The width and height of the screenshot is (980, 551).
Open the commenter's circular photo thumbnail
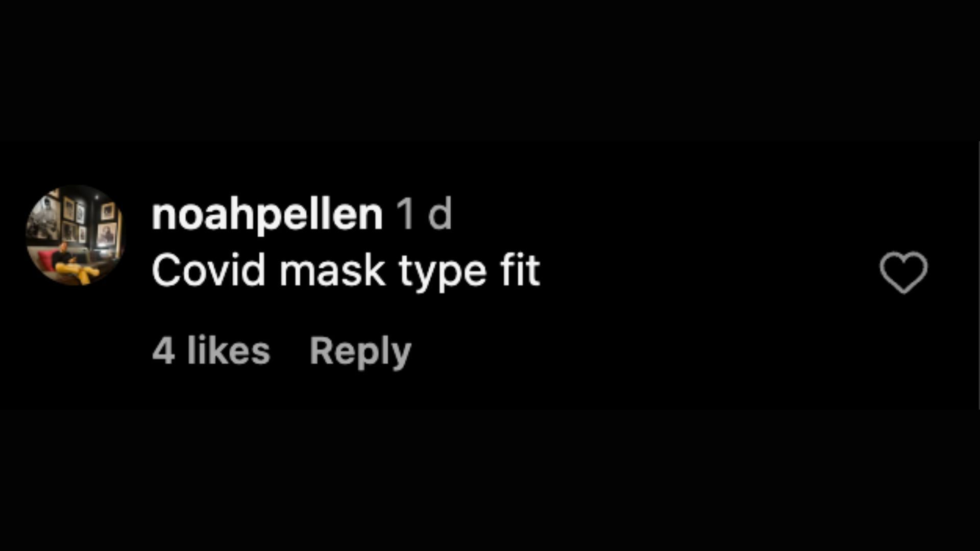point(76,235)
